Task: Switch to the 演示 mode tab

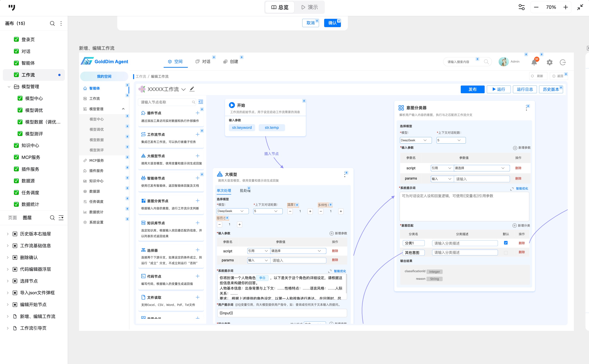Action: (x=310, y=7)
